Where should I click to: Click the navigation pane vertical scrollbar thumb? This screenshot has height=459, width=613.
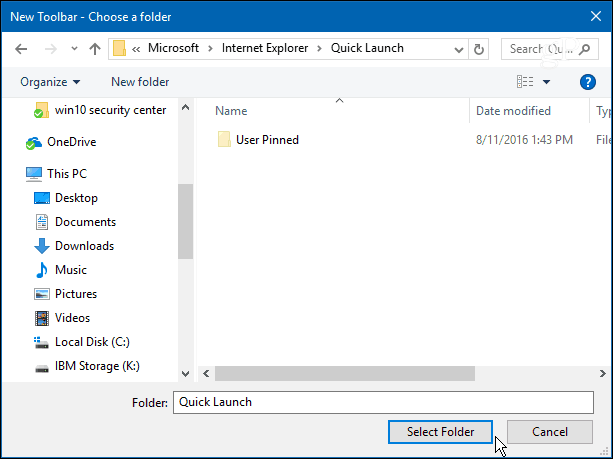(185, 221)
